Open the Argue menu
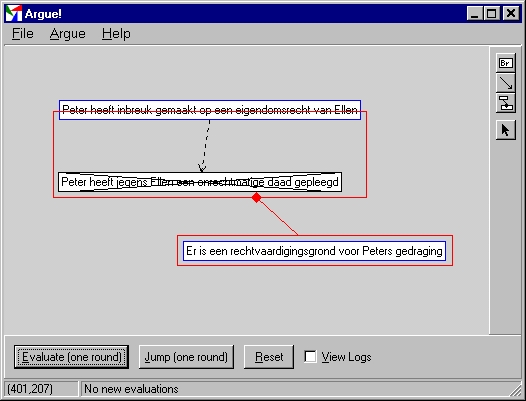 point(67,34)
